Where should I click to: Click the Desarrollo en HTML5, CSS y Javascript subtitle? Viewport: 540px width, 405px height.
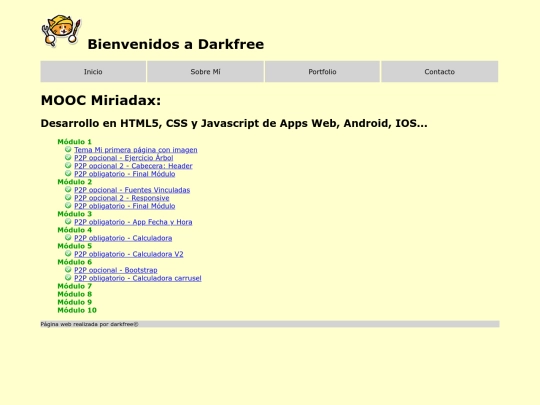(234, 123)
